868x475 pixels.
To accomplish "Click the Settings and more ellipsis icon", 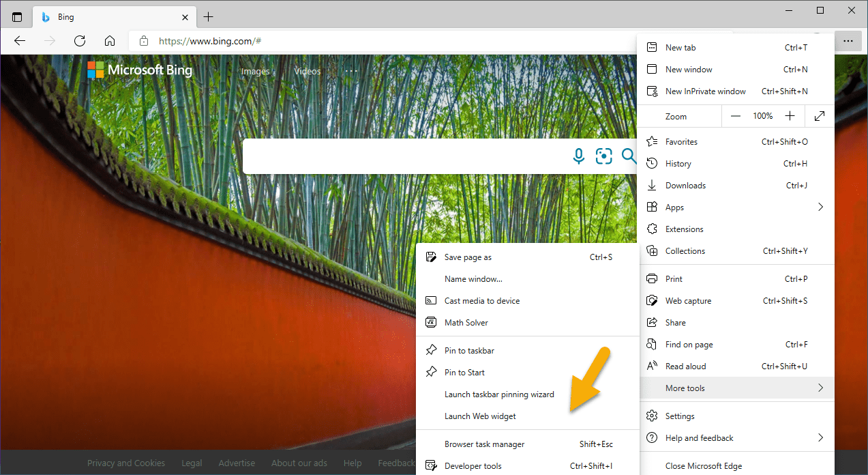I will tap(848, 40).
